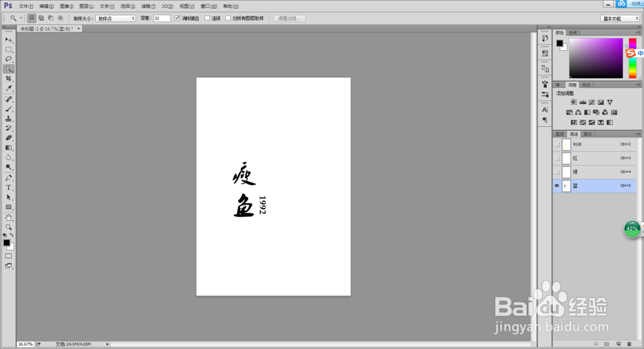Select the Crop tool

coord(8,79)
